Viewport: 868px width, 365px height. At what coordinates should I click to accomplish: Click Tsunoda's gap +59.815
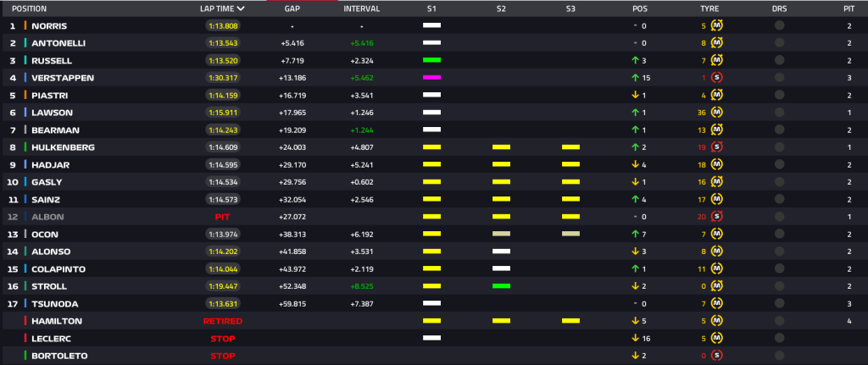coord(292,304)
